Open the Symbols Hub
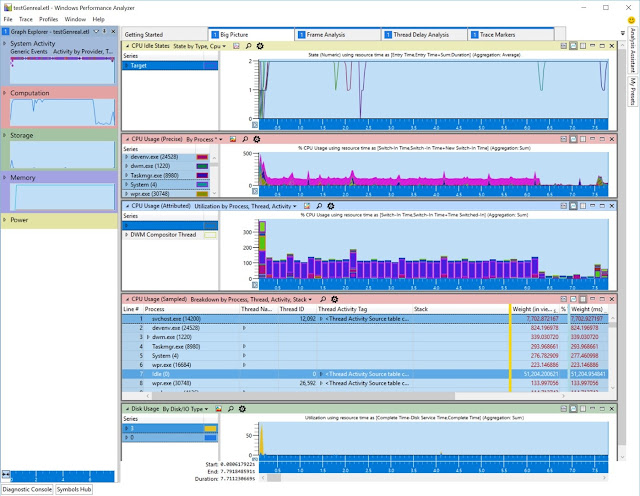 click(x=74, y=489)
